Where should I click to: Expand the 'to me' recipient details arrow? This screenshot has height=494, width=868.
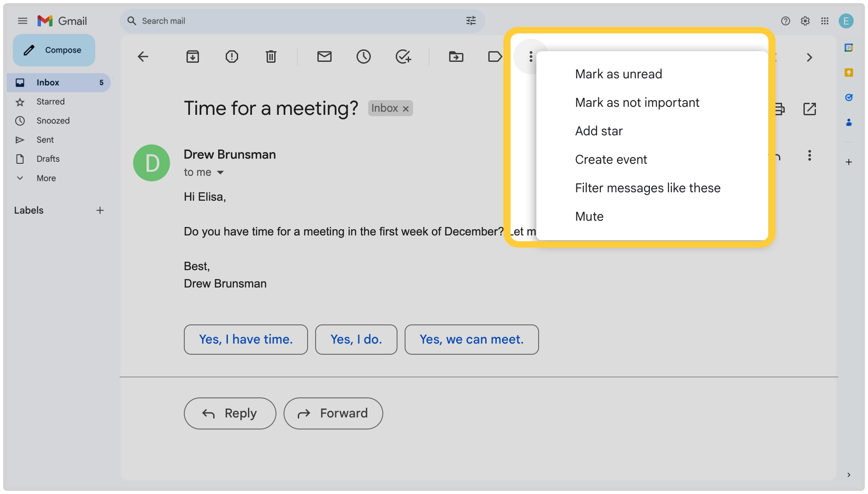220,172
